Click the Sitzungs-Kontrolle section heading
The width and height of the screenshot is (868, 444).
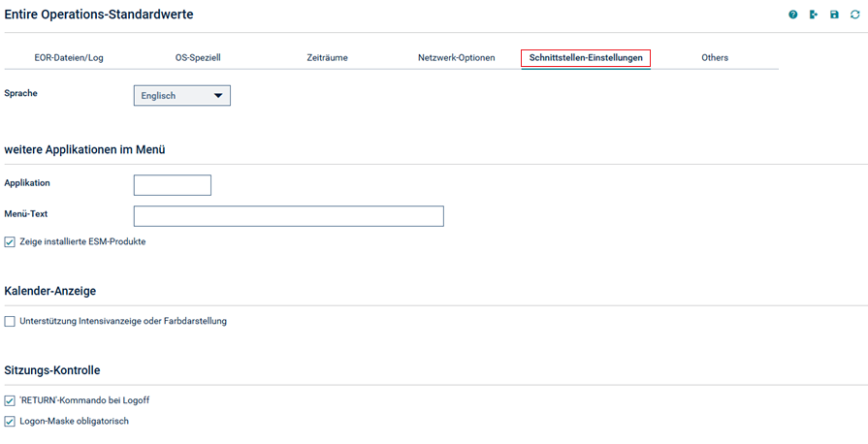pyautogui.click(x=52, y=370)
